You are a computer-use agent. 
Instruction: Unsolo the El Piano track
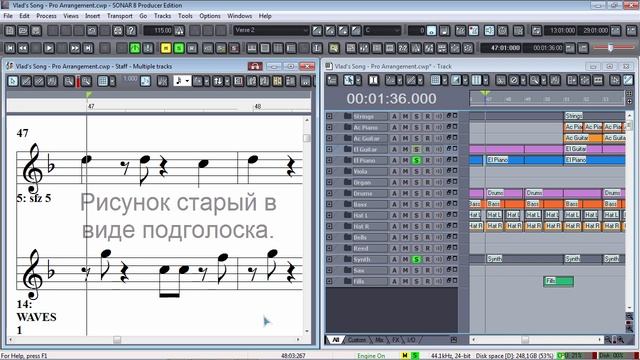416,160
